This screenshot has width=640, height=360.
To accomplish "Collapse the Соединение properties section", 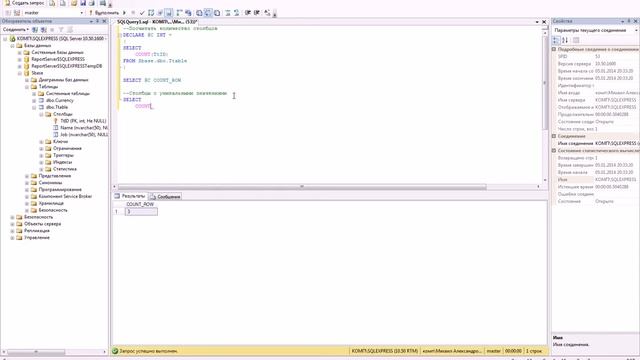I will pyautogui.click(x=554, y=136).
